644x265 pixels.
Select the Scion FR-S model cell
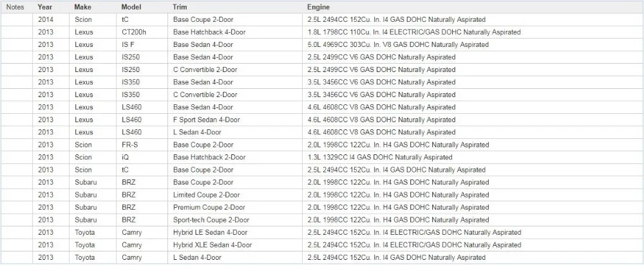(142, 145)
